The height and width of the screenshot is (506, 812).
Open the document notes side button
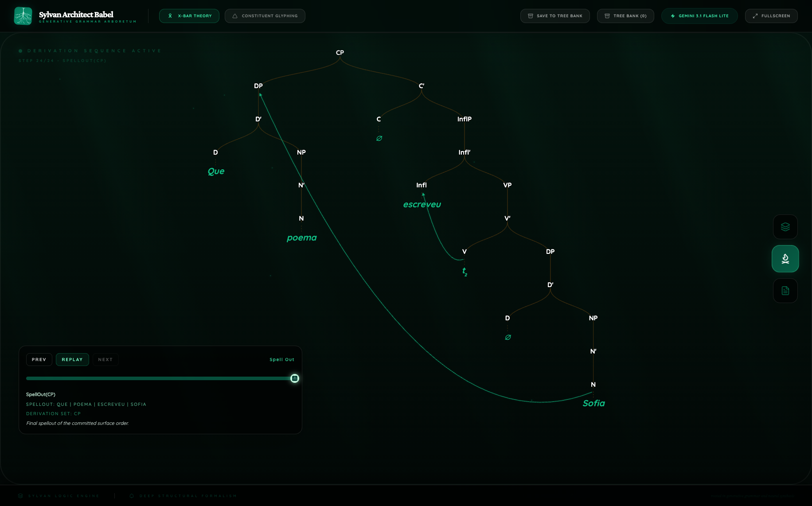(785, 291)
